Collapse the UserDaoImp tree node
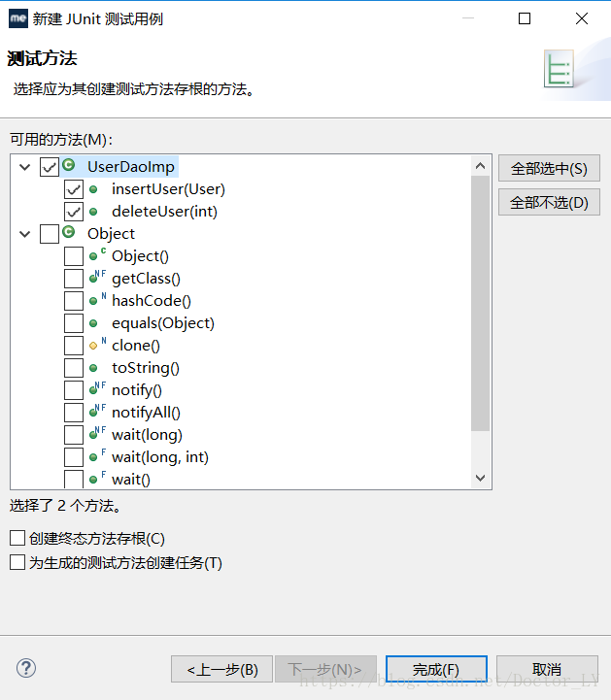Viewport: 611px width, 700px height. click(x=25, y=167)
